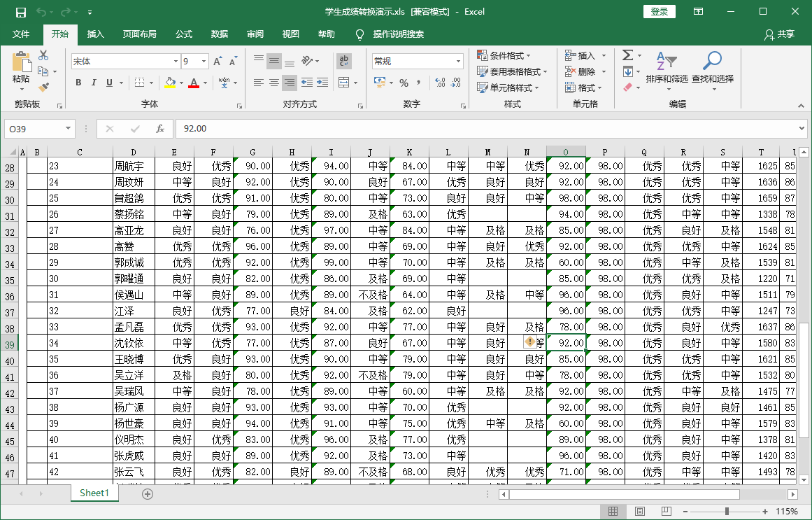The image size is (812, 520).
Task: Toggle Italic formatting
Action: [94, 83]
